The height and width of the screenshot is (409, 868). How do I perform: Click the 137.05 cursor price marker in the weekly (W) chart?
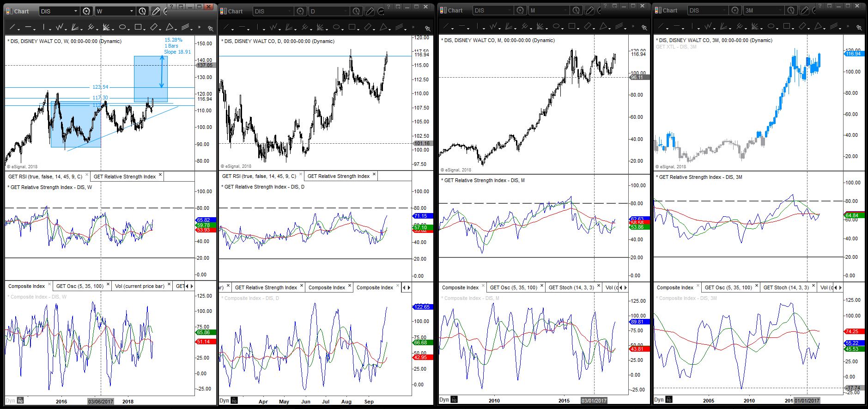coord(205,66)
